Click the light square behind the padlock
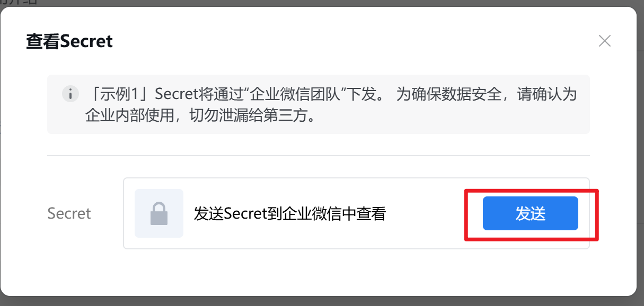Viewport: 644px width, 306px height. tap(159, 213)
